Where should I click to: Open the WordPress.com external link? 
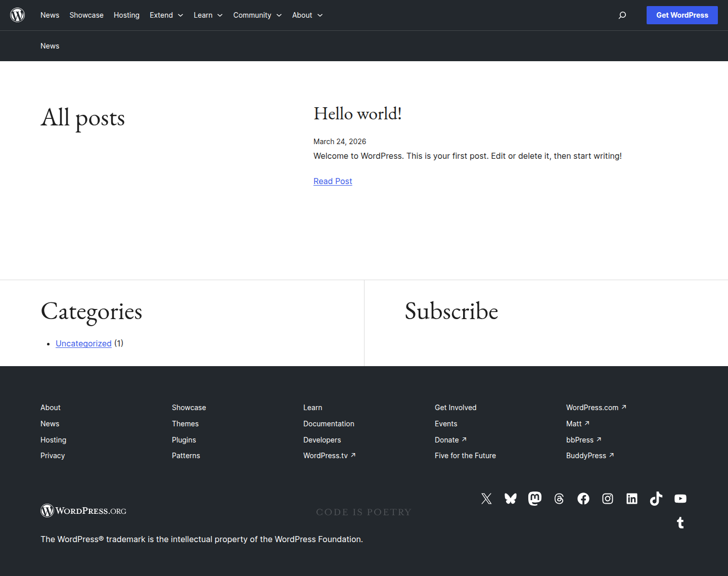pyautogui.click(x=597, y=408)
